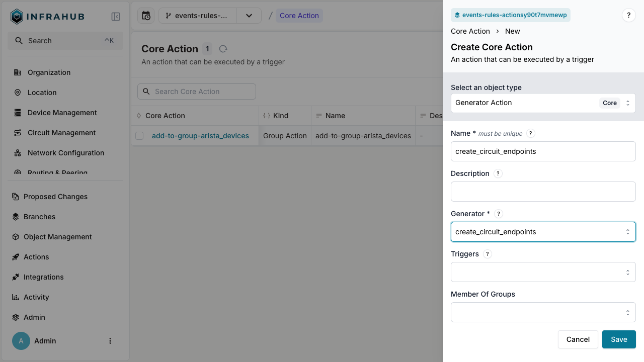This screenshot has width=644, height=362.
Task: Open the Triggers dropdown
Action: pyautogui.click(x=543, y=272)
